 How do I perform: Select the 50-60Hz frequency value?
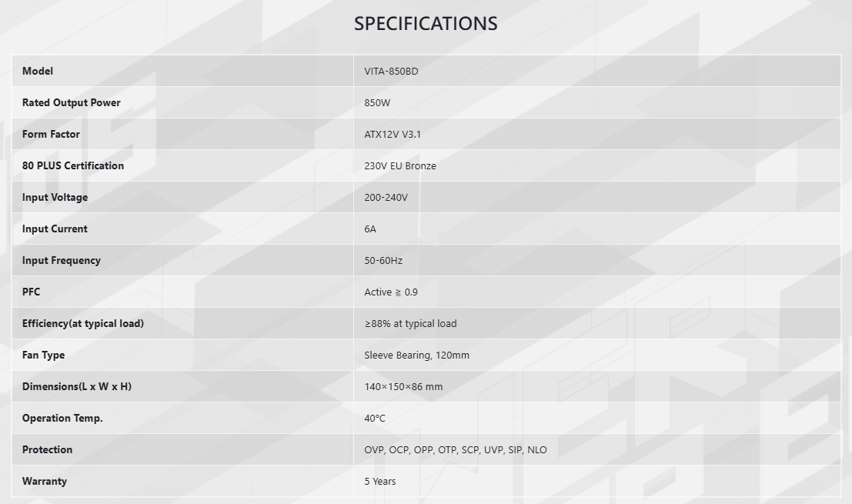[x=383, y=260]
